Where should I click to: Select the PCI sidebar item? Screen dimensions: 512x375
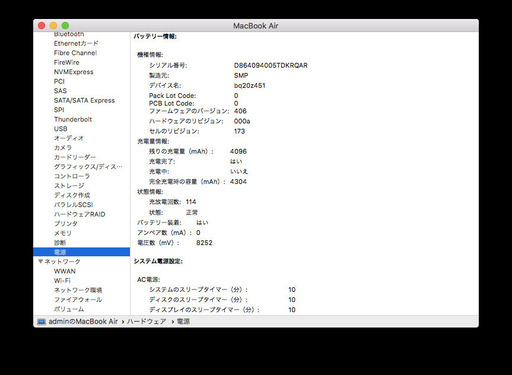tap(59, 81)
